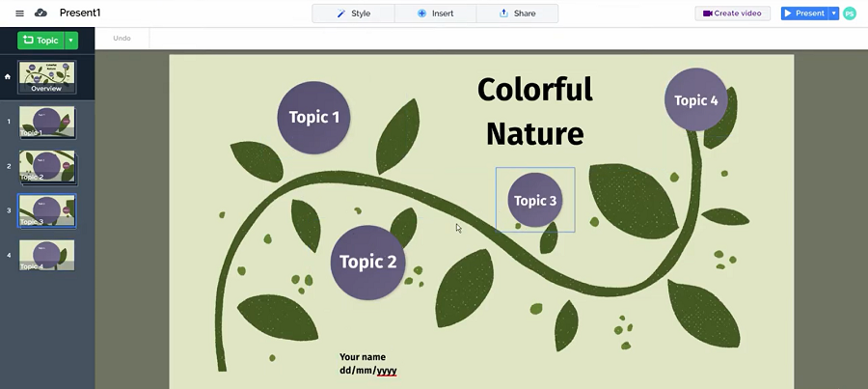Screen dimensions: 868x389
Task: Select the Topic 4 slide thumbnail
Action: point(46,256)
